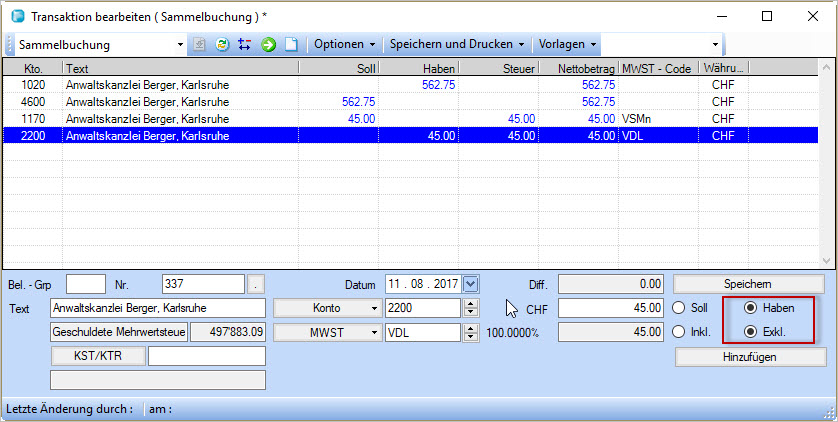Image resolution: width=838 pixels, height=422 pixels.
Task: Select the Haben radio button
Action: click(x=750, y=308)
